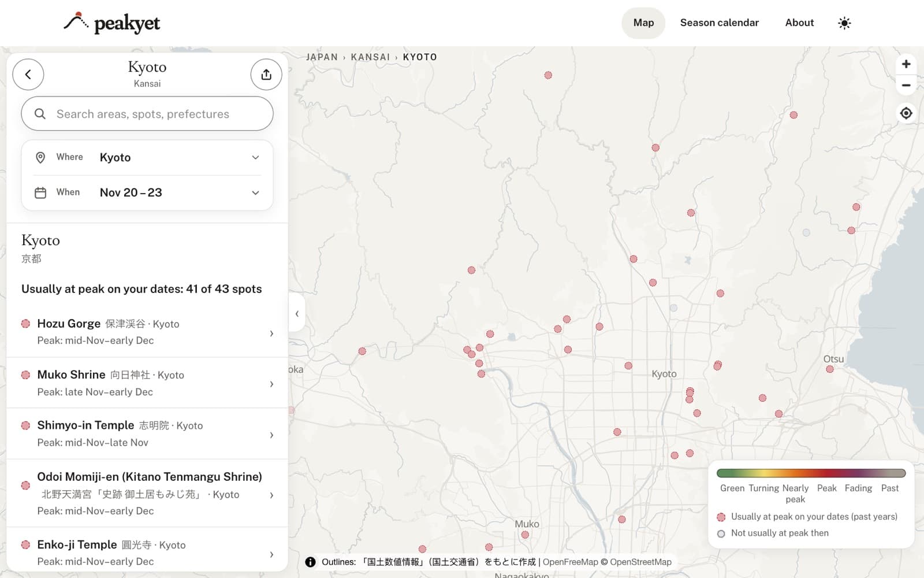Navigate to KANSAI in the breadcrumb
The width and height of the screenshot is (924, 578).
(370, 57)
